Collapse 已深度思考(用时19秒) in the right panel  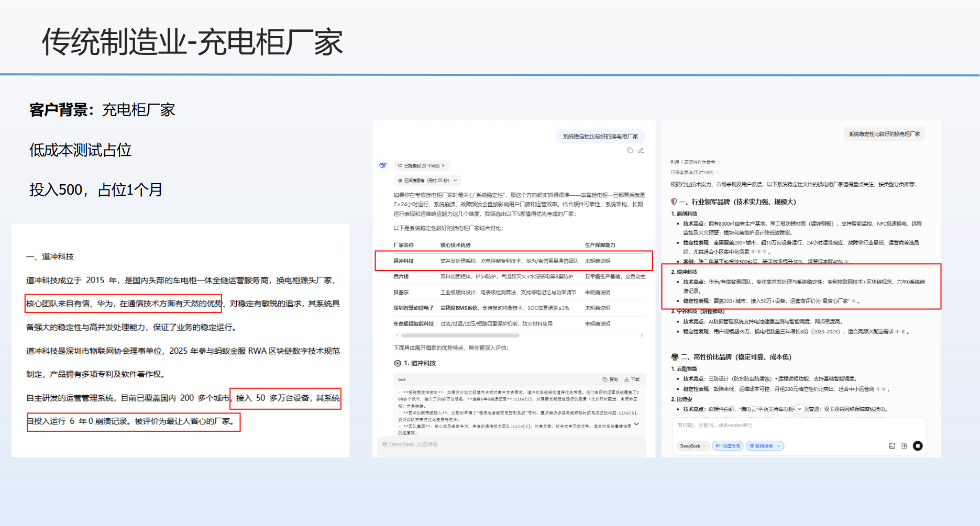point(695,172)
